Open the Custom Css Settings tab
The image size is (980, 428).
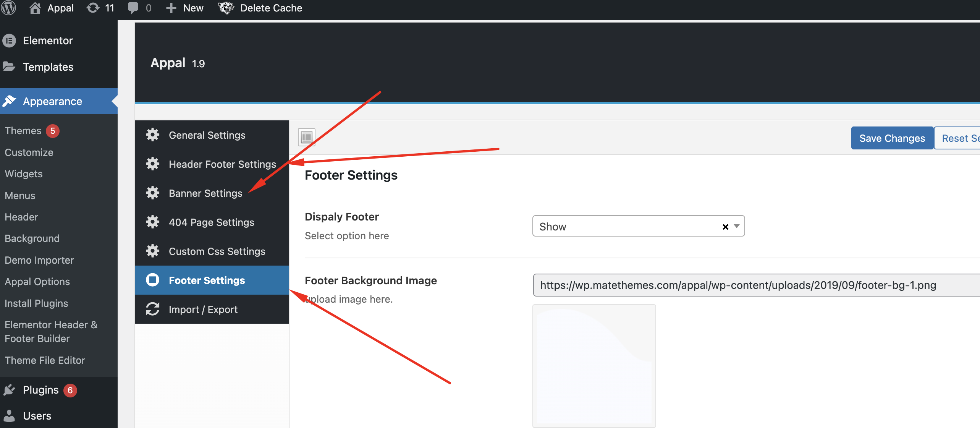[x=212, y=251]
